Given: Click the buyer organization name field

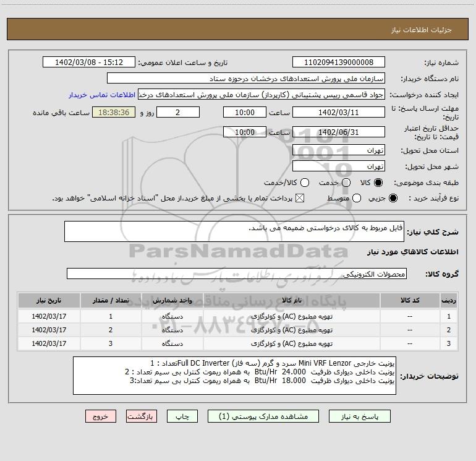Looking at the screenshot, I should 246,78.
